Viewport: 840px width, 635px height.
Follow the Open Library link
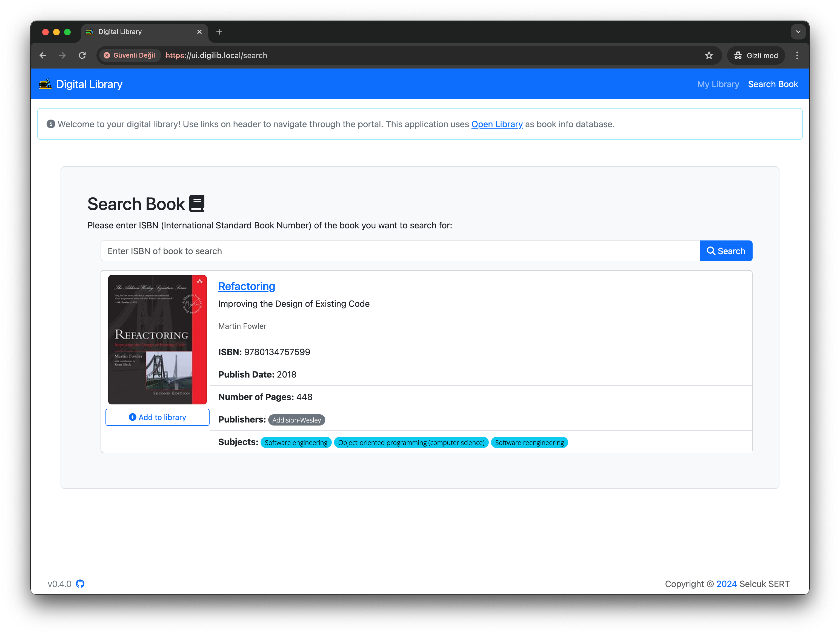(x=497, y=124)
